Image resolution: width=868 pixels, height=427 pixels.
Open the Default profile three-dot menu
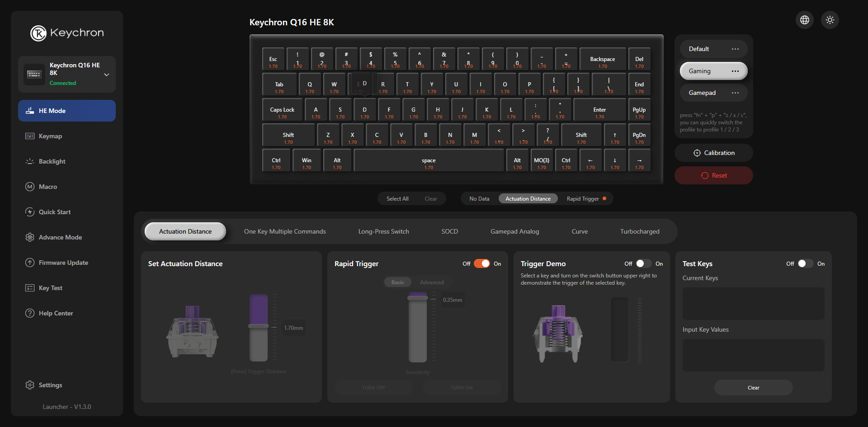pyautogui.click(x=735, y=49)
